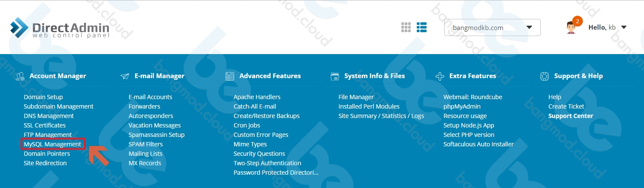This screenshot has width=644, height=188.
Task: Open the bangmodkb.com domain dropdown
Action: (492, 27)
